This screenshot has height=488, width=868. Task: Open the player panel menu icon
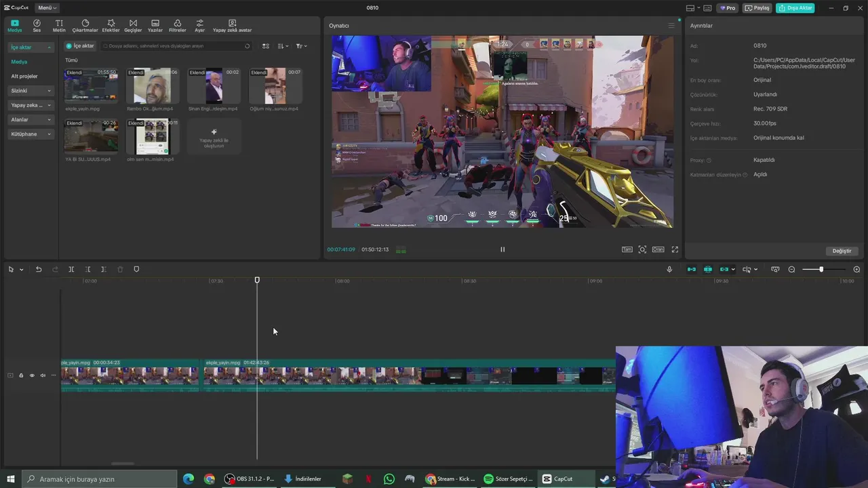tap(671, 26)
